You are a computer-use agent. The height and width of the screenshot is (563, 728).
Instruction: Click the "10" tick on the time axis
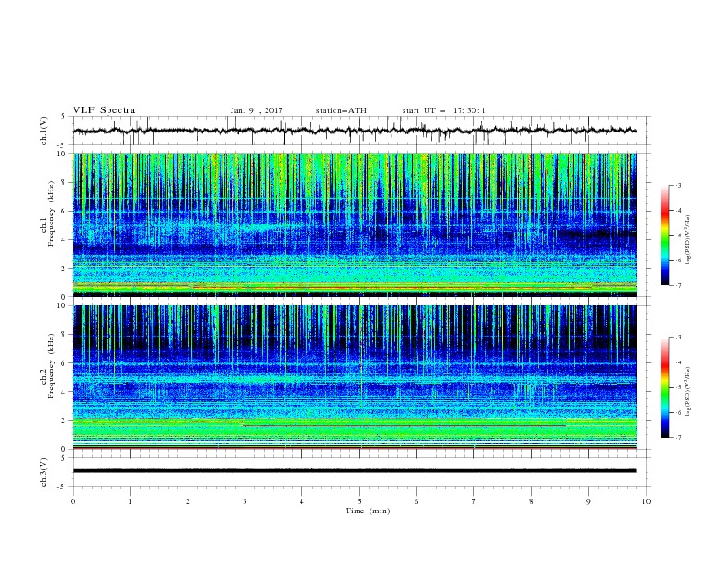point(646,501)
